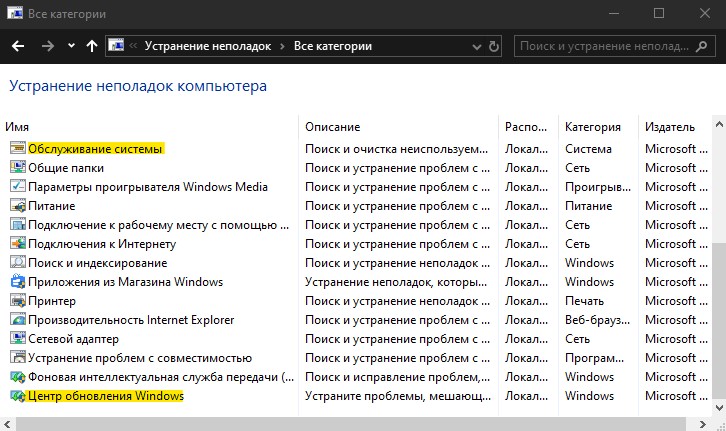Screen dimensions: 726x431
Task: Select Приложения из Магазина Windows entry
Action: click(x=125, y=282)
